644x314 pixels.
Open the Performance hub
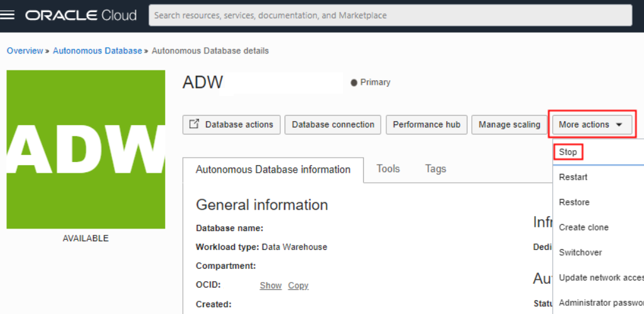(427, 124)
